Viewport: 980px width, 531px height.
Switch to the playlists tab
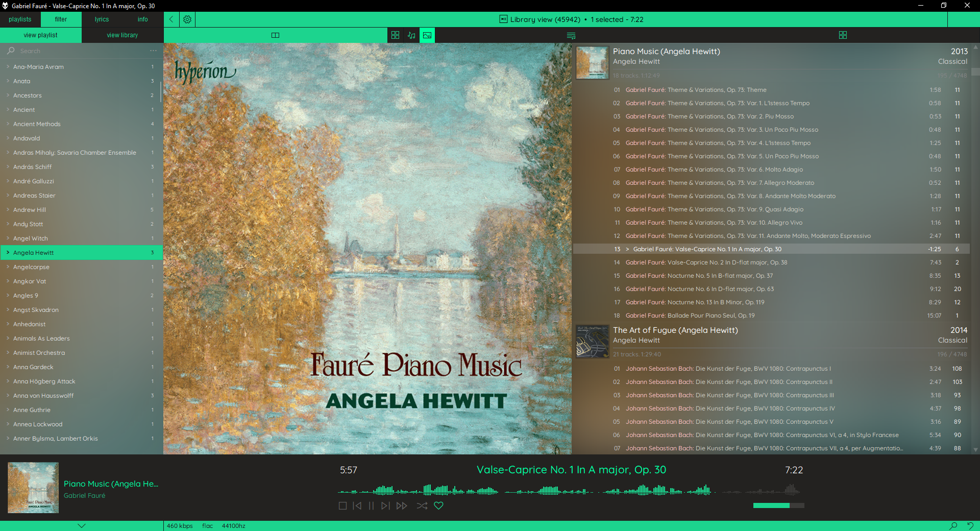(x=20, y=19)
